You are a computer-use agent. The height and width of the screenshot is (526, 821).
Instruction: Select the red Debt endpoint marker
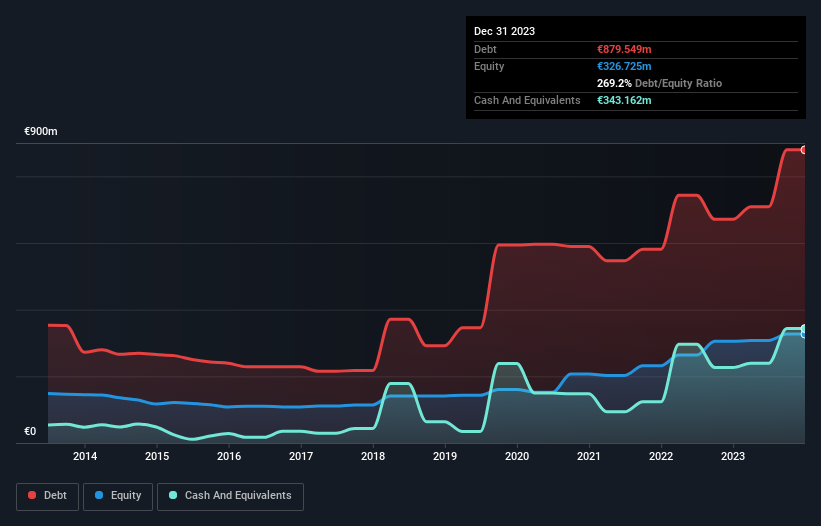(x=804, y=150)
